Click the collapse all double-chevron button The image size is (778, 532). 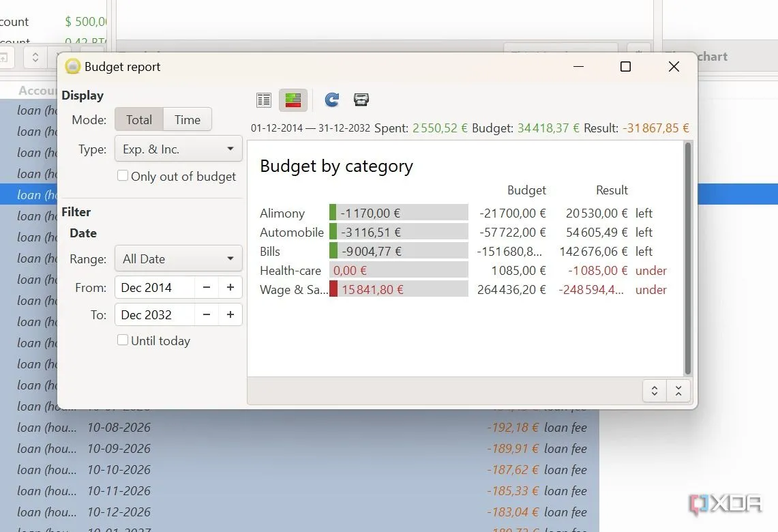pos(678,391)
